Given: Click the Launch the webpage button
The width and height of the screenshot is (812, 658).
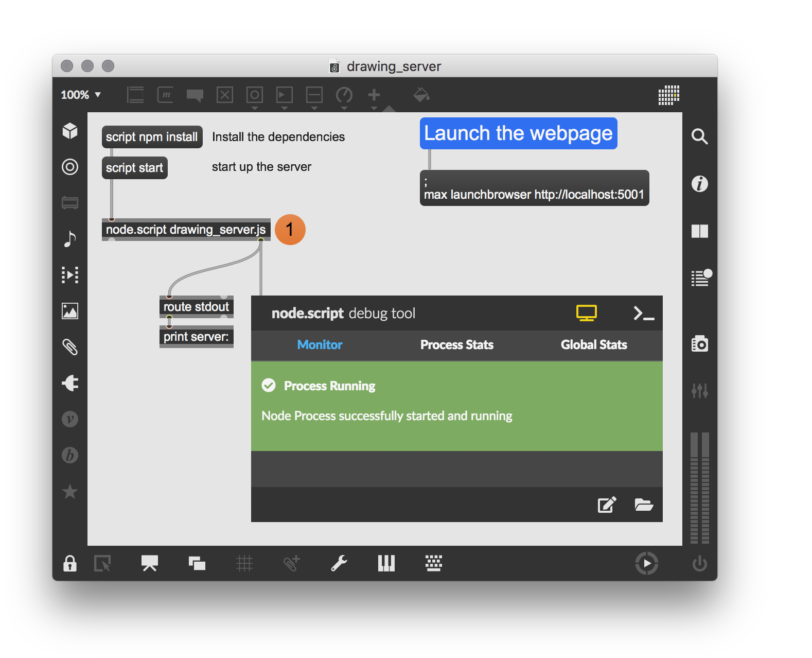Looking at the screenshot, I should click(x=518, y=133).
